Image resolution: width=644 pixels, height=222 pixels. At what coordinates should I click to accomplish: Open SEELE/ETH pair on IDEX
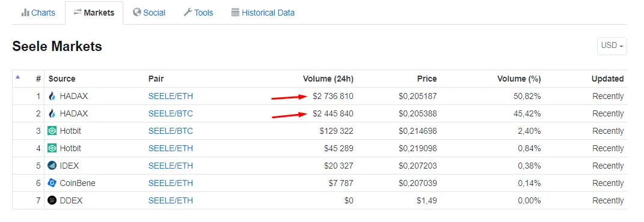tap(170, 166)
